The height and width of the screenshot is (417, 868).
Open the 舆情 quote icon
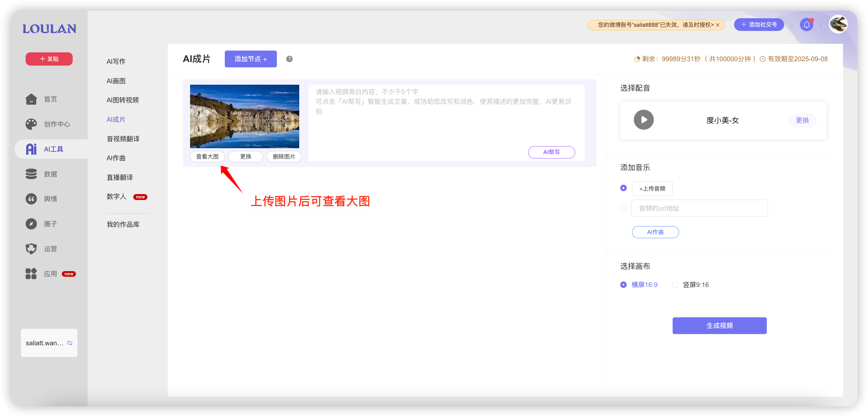tap(31, 199)
